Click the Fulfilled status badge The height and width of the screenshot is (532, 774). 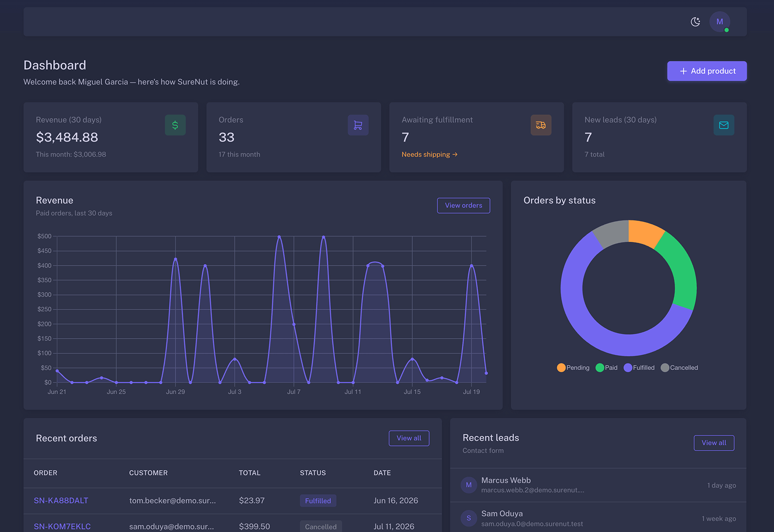coord(318,501)
